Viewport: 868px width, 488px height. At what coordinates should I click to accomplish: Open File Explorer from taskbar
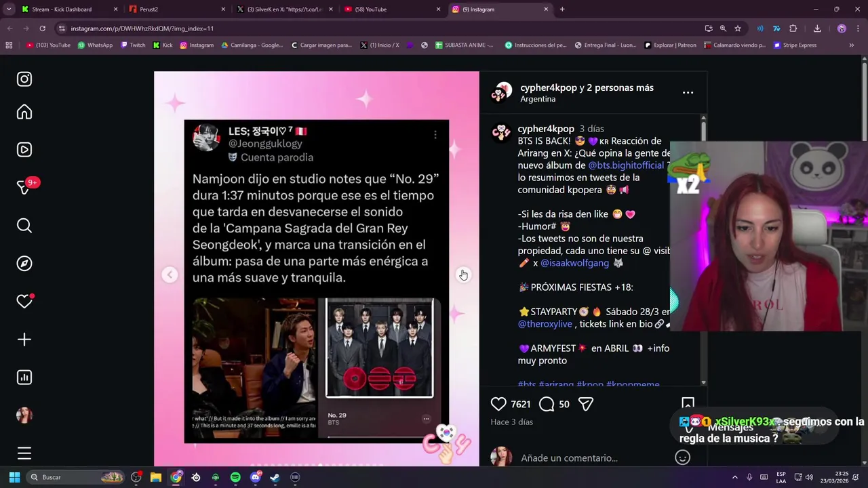click(156, 477)
